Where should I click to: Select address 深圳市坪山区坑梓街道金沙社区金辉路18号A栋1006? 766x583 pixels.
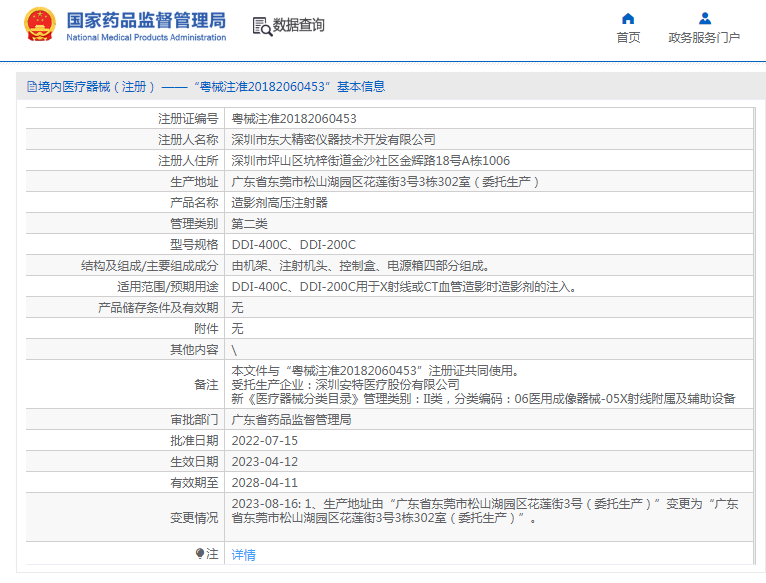click(x=370, y=161)
